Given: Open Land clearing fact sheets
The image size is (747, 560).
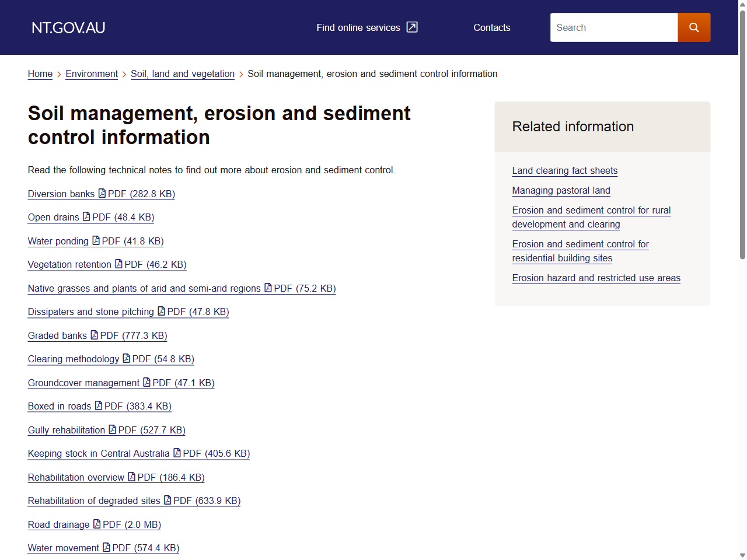Looking at the screenshot, I should 564,171.
